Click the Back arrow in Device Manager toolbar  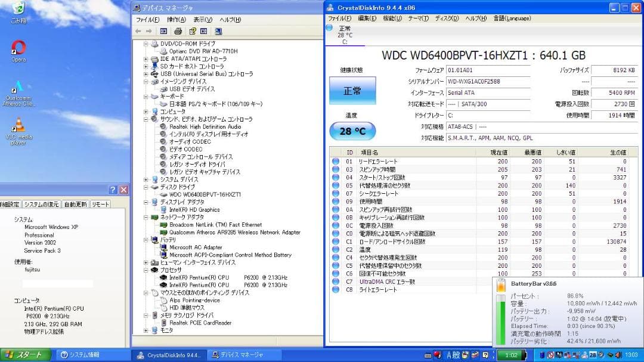(x=138, y=31)
